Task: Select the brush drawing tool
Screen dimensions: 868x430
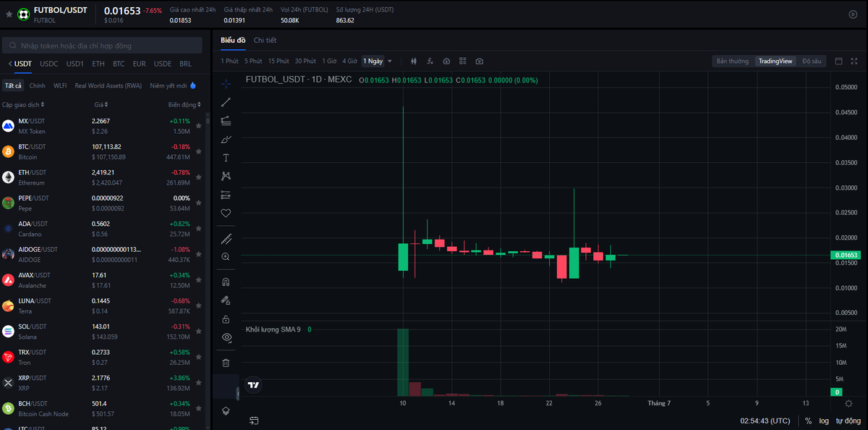Action: point(226,139)
